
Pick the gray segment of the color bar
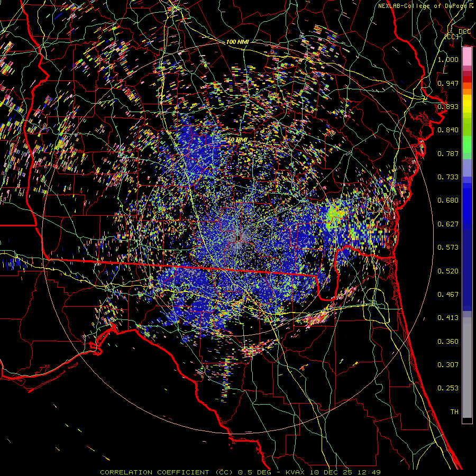(467, 368)
